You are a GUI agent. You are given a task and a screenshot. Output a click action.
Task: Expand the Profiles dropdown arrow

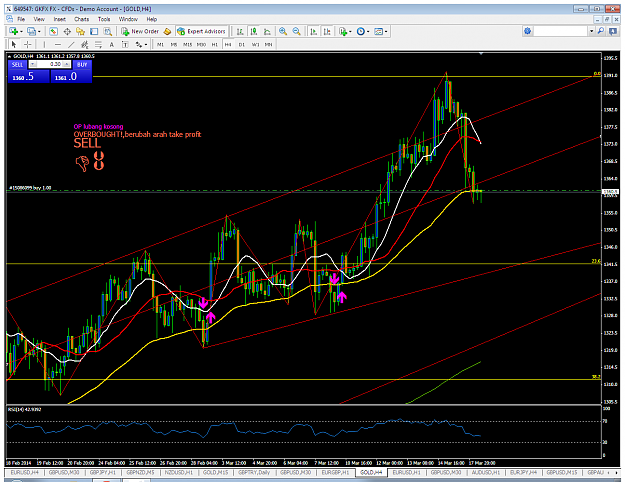(39, 31)
